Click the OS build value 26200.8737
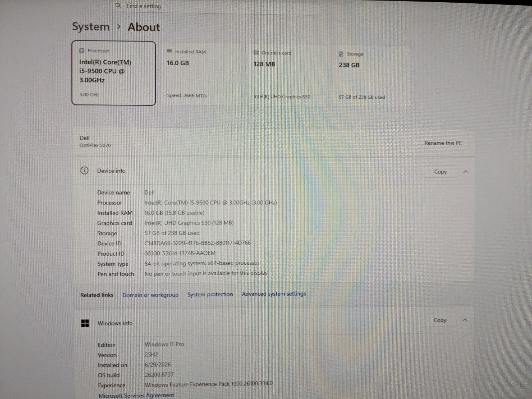This screenshot has width=532, height=399. tap(159, 374)
